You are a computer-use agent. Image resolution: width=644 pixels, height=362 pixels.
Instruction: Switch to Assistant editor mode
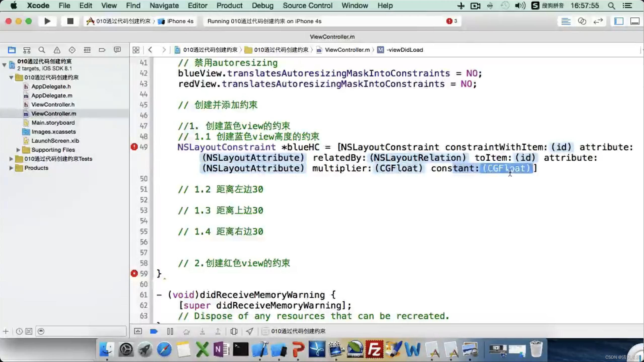tap(582, 21)
